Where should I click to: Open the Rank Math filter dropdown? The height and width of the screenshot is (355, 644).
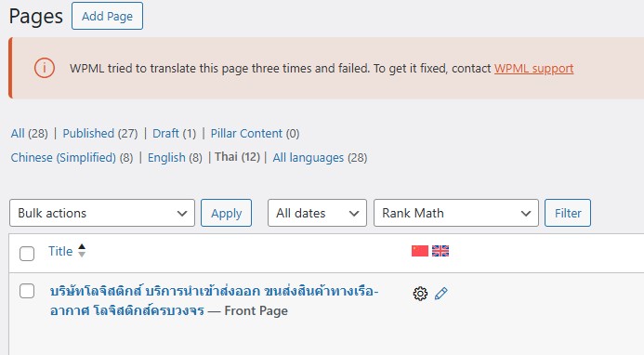[456, 213]
